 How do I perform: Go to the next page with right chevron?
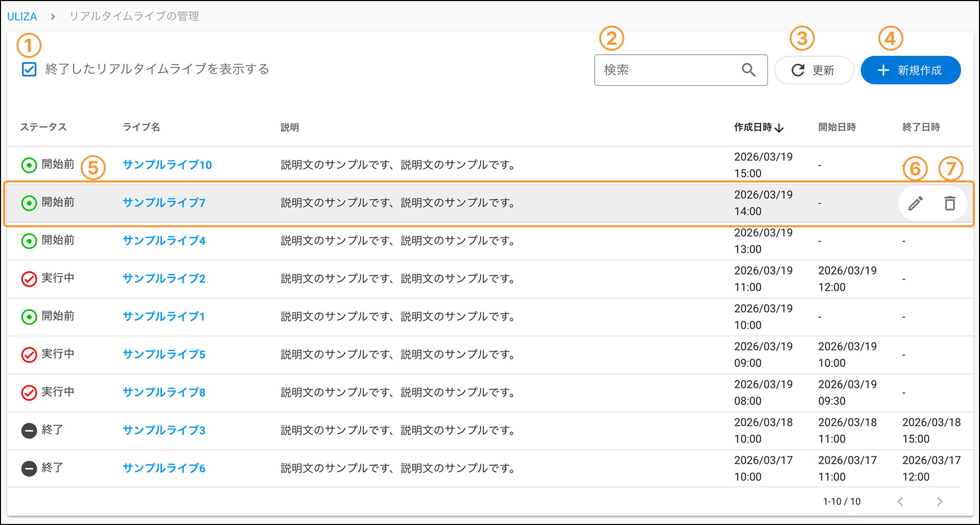click(x=939, y=502)
